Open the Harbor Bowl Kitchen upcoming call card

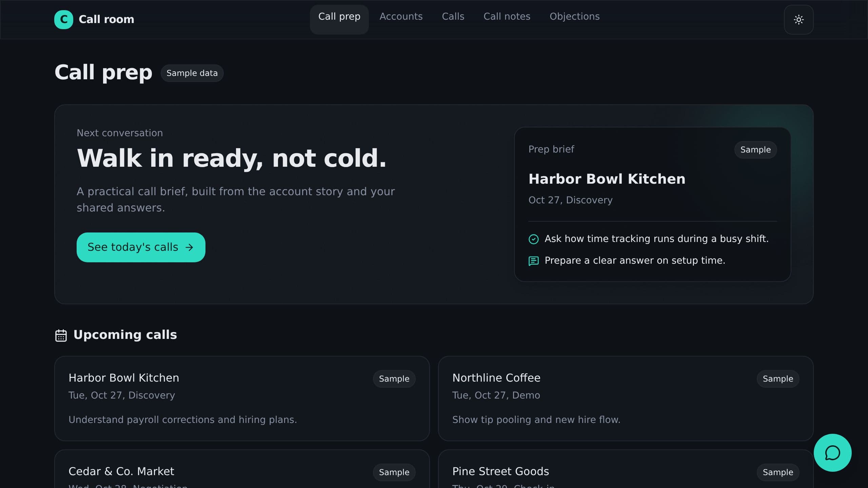[x=242, y=398]
